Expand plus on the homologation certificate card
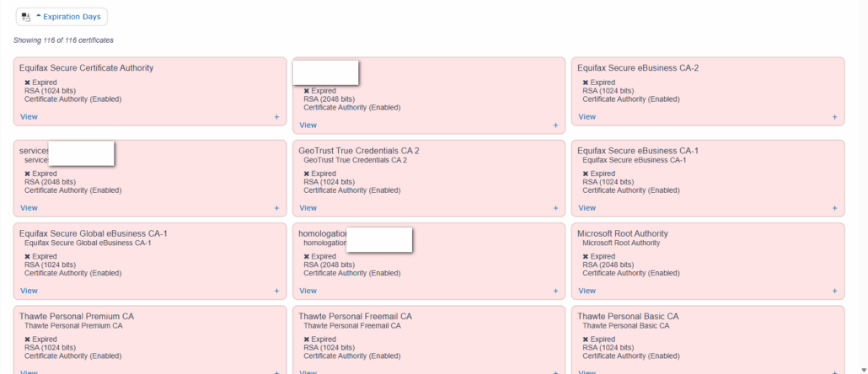 click(x=555, y=291)
